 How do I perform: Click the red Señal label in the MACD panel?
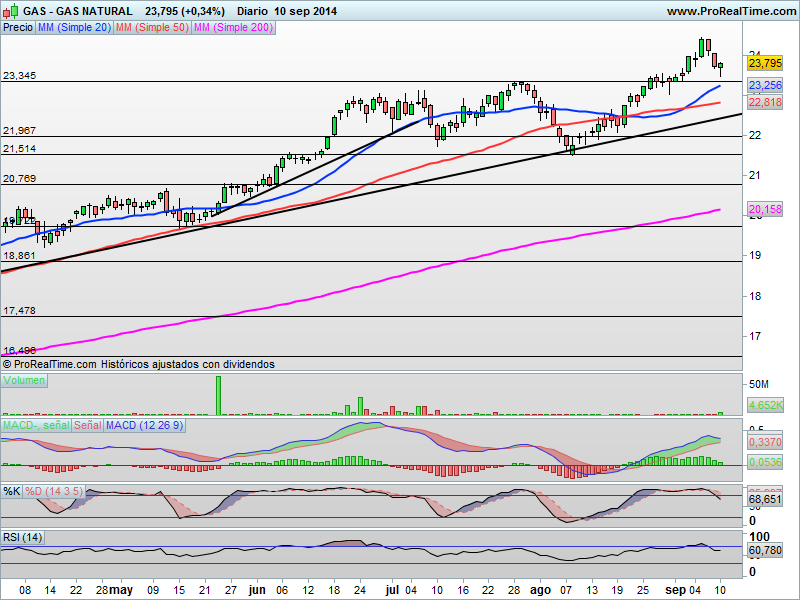click(88, 426)
